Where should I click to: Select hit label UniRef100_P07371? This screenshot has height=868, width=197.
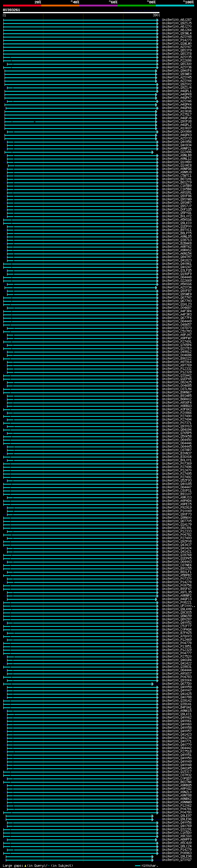(177, 423)
